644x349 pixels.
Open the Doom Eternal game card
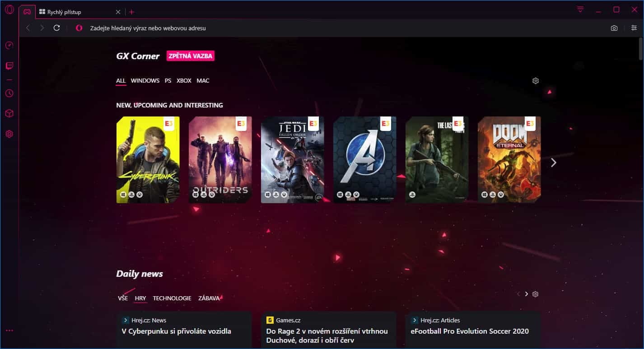tap(509, 160)
